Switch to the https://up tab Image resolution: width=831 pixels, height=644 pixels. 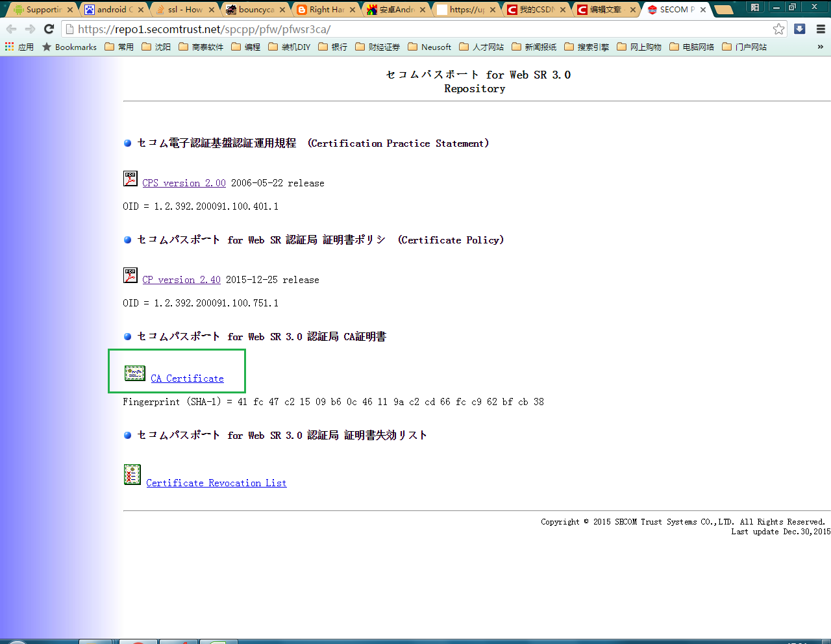(467, 10)
